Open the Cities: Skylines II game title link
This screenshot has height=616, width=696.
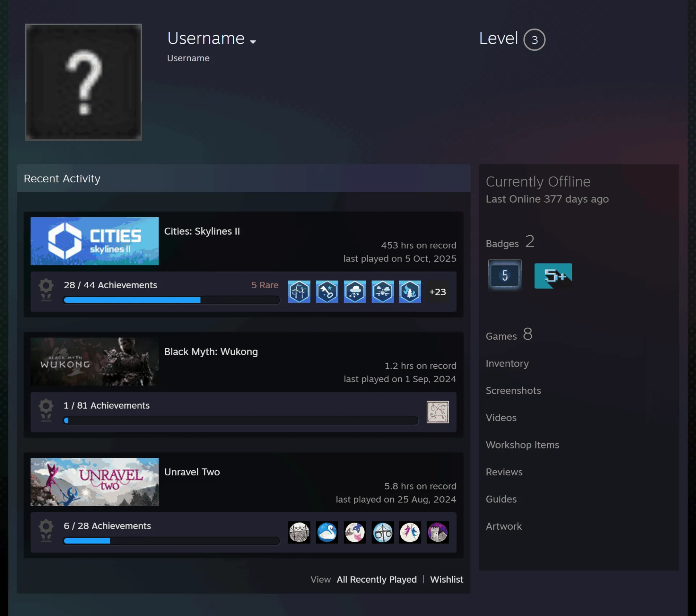click(202, 231)
